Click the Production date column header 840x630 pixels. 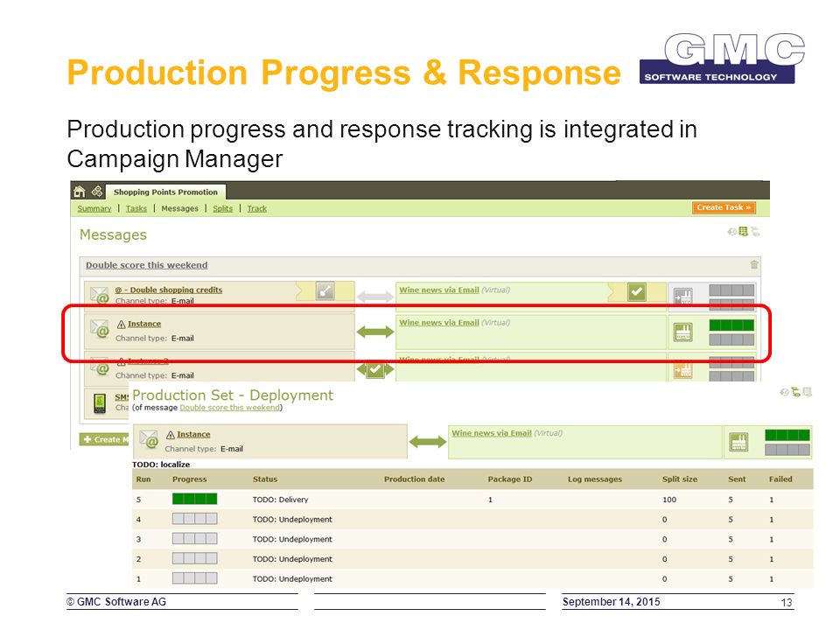pos(414,479)
